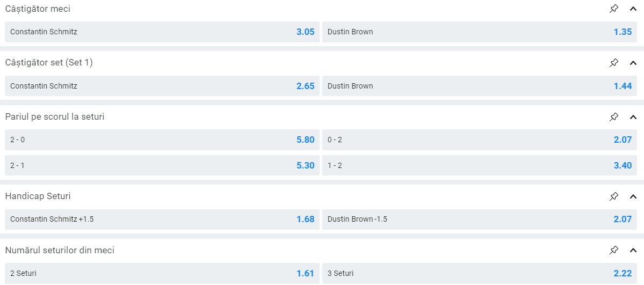Pin the Câștigător meci market
Screen dimensions: 644x285
(614, 9)
